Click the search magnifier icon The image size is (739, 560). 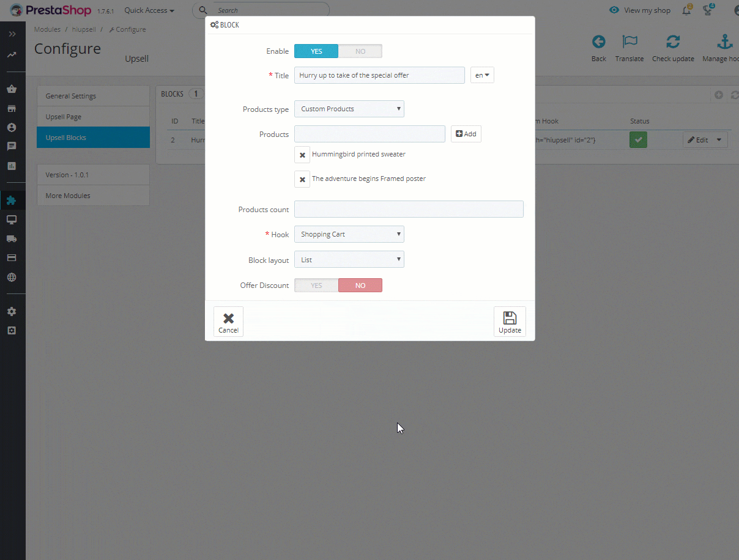[x=204, y=10]
